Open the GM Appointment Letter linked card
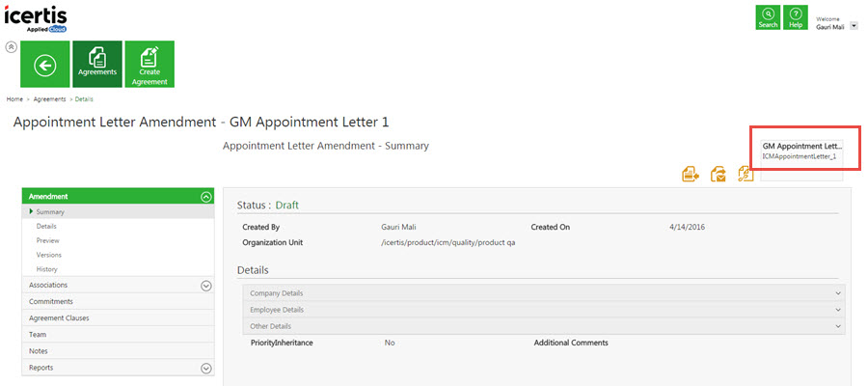The image size is (868, 386). click(x=801, y=160)
